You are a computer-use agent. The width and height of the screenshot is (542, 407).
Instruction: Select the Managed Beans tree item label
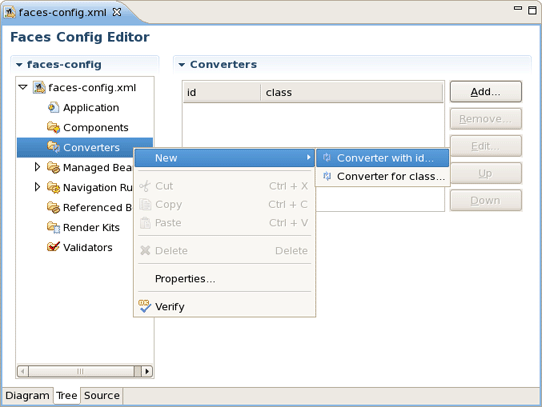click(97, 167)
